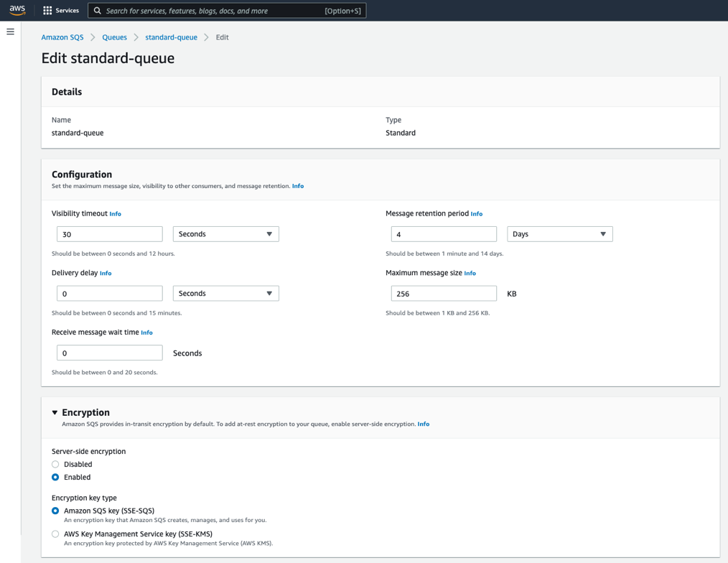Select the Enabled server-side encryption option

click(55, 477)
